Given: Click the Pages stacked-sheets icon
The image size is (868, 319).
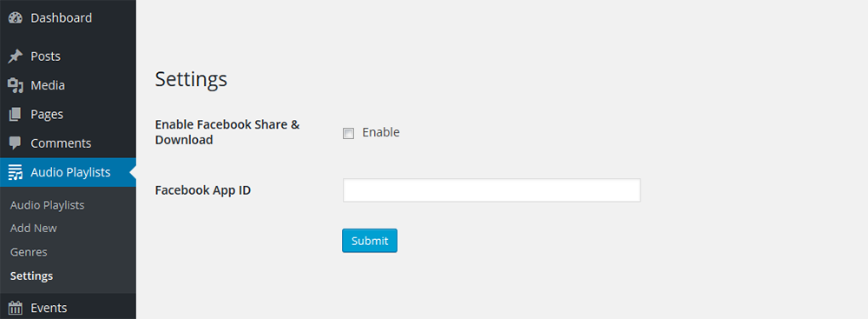Looking at the screenshot, I should click(16, 114).
